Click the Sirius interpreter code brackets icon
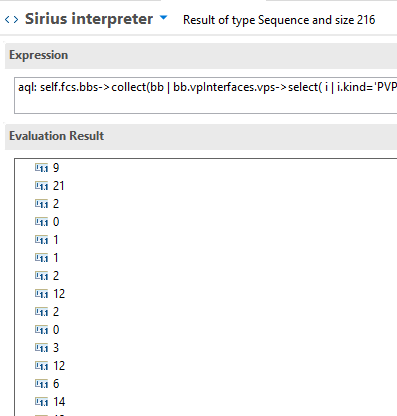Viewport: 397px width, 416px height. [11, 19]
